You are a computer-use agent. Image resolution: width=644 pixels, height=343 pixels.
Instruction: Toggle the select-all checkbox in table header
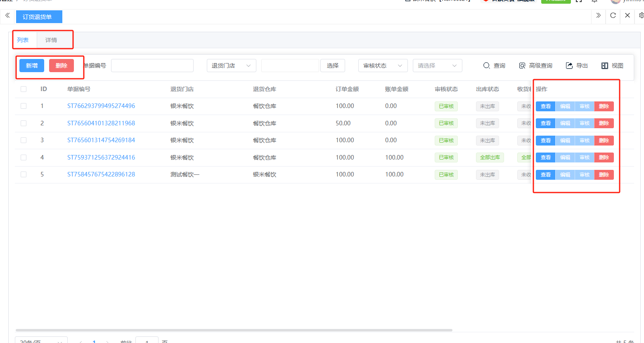pos(24,89)
